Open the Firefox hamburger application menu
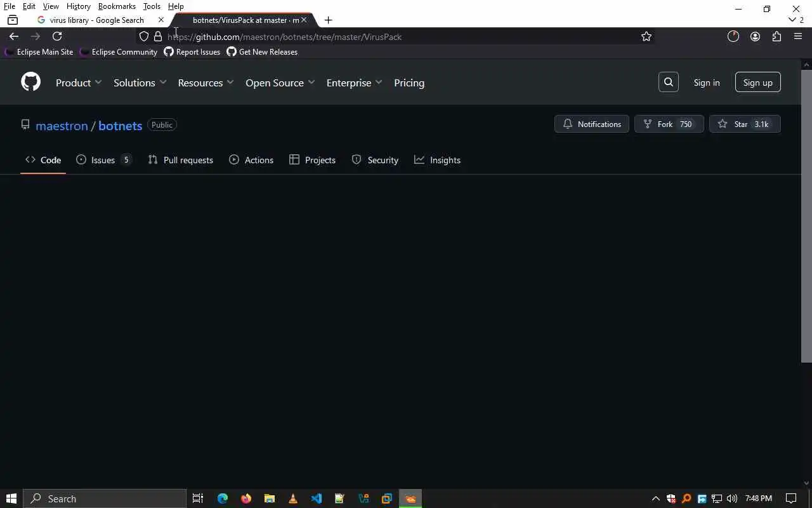The image size is (812, 508). 798,36
